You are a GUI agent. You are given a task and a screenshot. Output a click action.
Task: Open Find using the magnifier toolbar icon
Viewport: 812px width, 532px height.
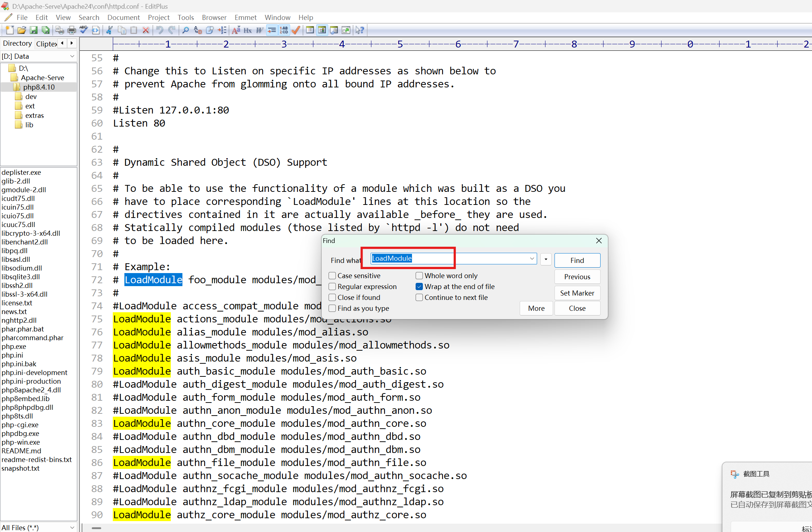(185, 30)
